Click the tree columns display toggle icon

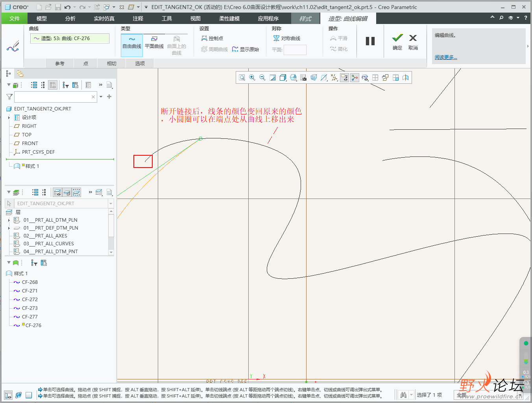coord(53,85)
